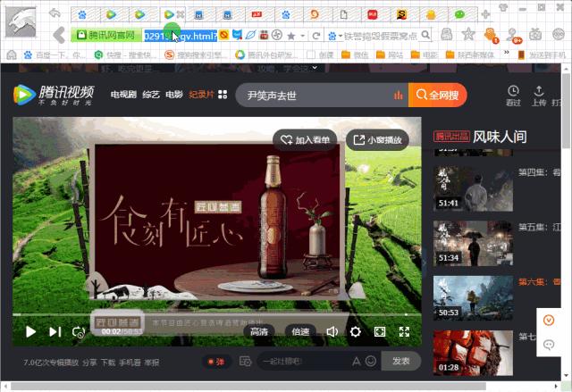Open the 纪录片 channel

[x=201, y=95]
